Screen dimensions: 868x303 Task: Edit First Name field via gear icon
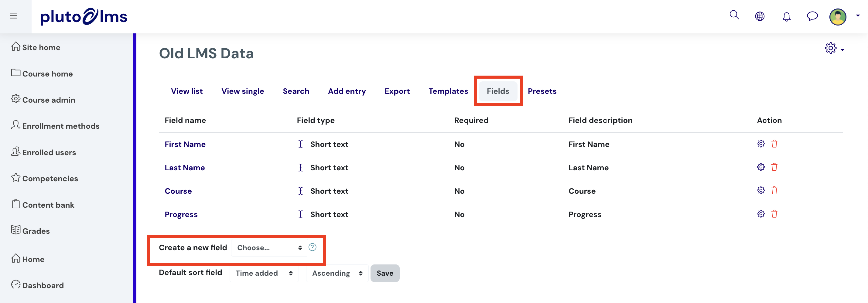(760, 144)
